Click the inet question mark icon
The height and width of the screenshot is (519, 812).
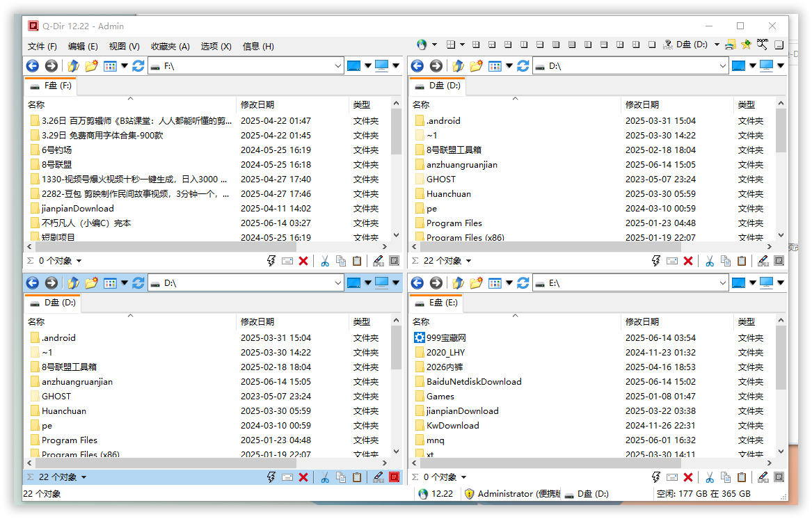pyautogui.click(x=667, y=45)
